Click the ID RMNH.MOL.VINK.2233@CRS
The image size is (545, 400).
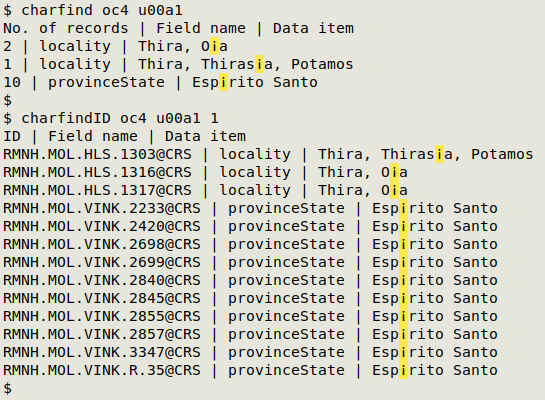(x=102, y=209)
